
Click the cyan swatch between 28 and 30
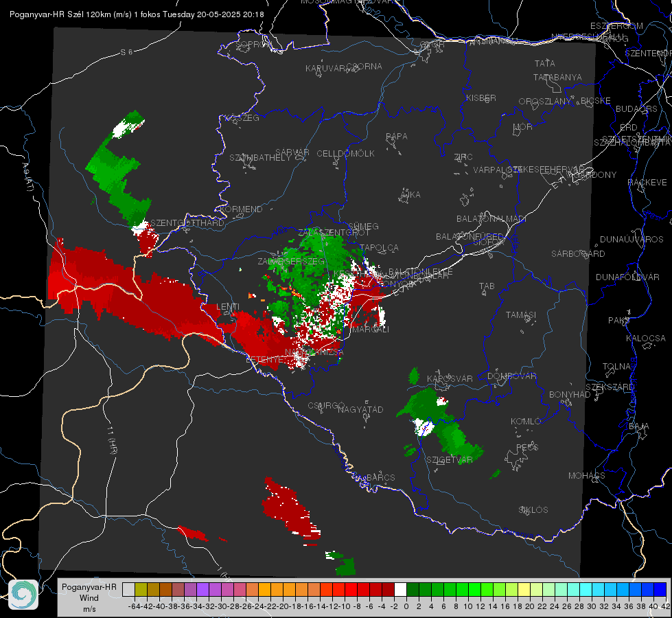[586, 589]
